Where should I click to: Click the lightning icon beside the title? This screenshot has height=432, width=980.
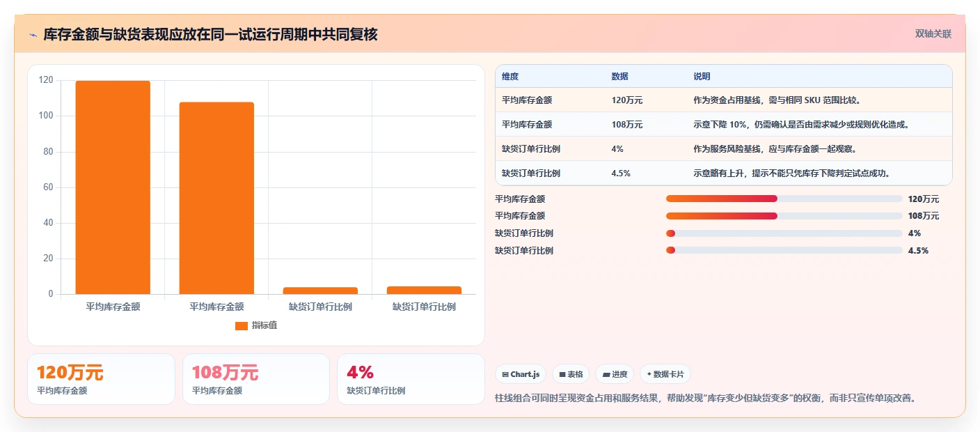coord(33,35)
